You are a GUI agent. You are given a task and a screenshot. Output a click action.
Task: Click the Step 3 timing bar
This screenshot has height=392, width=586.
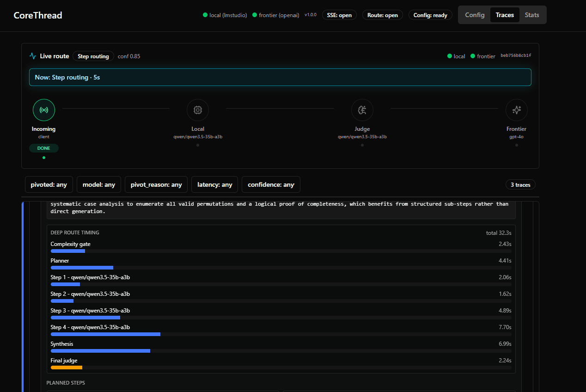[85, 318]
